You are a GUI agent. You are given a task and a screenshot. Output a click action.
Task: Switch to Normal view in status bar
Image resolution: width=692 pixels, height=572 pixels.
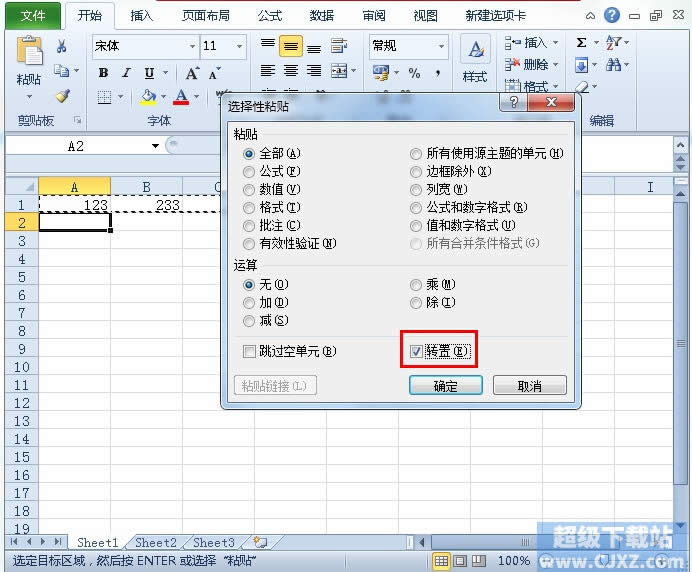441,561
